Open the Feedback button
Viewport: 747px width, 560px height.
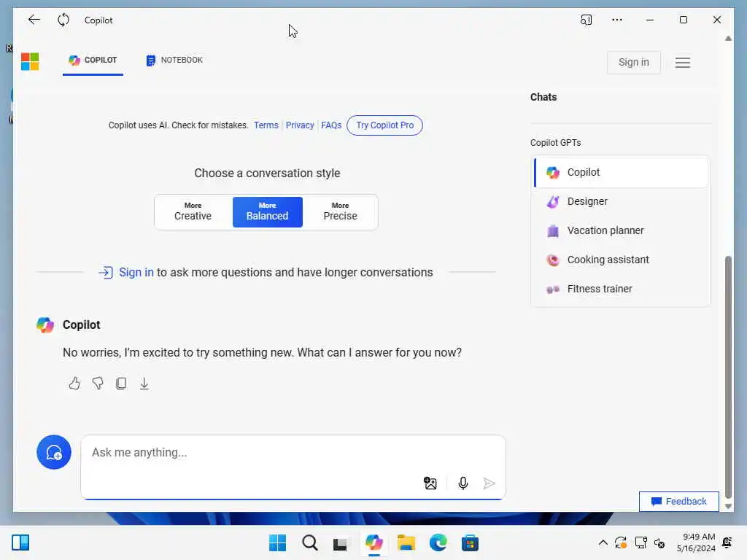[679, 502]
